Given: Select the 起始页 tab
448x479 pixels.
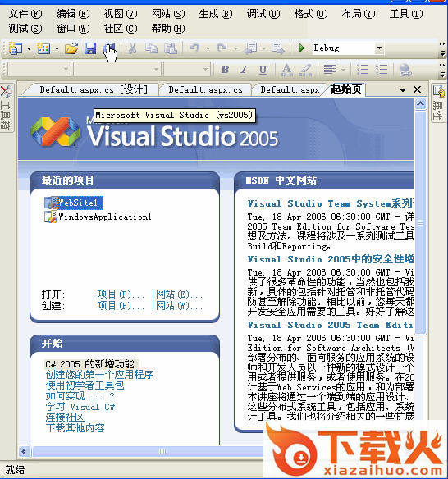Looking at the screenshot, I should point(346,89).
